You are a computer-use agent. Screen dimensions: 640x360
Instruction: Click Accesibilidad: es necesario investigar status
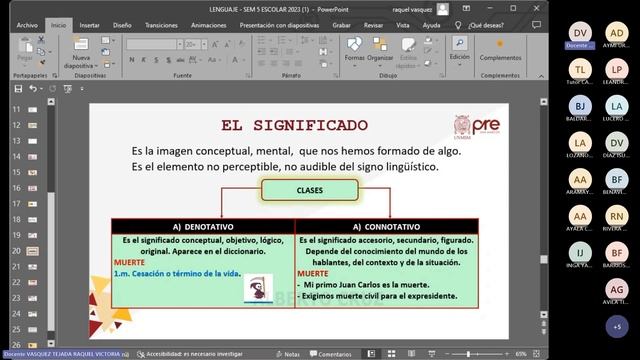190,354
